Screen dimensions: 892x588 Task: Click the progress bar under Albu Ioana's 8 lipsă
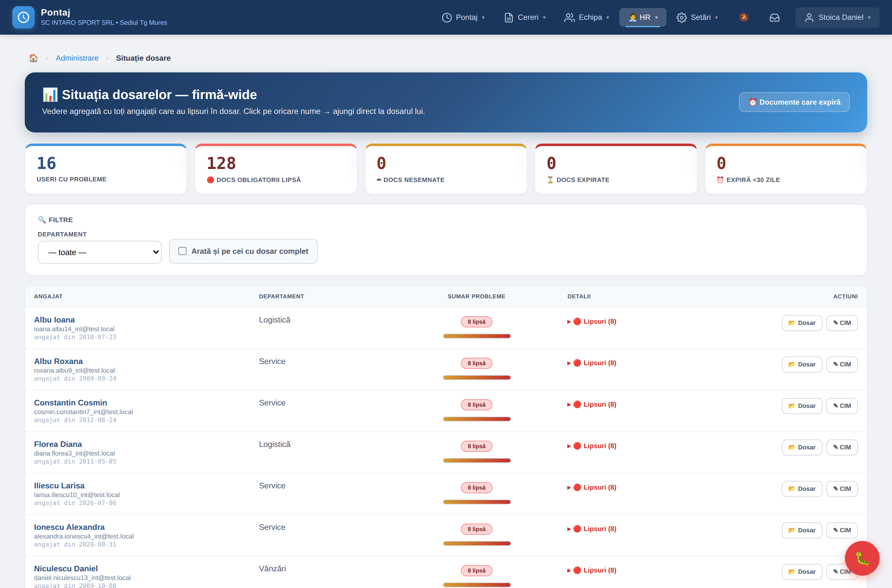tap(477, 336)
